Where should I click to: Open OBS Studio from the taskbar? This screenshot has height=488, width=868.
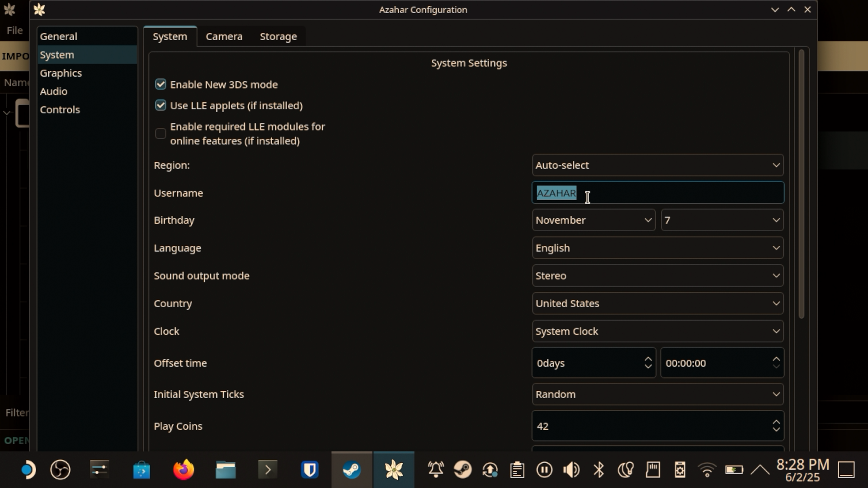click(x=60, y=470)
